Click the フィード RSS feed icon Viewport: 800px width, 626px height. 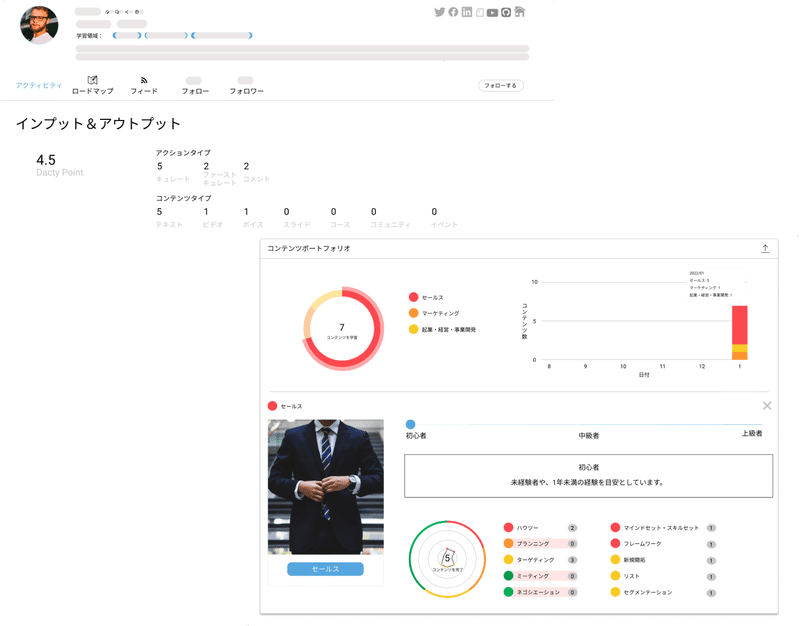pyautogui.click(x=145, y=80)
